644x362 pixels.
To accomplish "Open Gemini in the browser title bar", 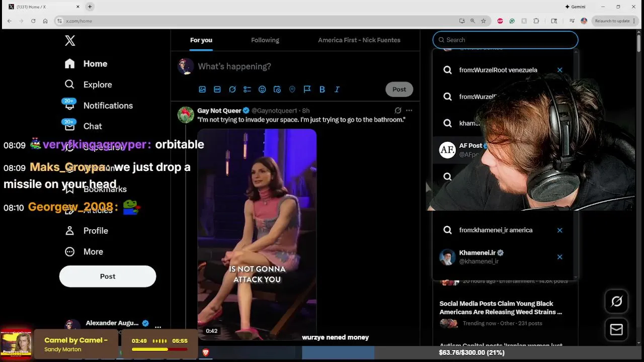I will [575, 7].
